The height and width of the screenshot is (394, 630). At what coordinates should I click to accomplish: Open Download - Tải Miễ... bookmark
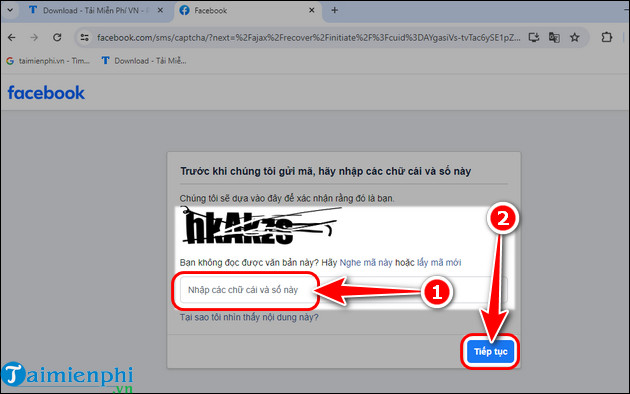(x=144, y=61)
